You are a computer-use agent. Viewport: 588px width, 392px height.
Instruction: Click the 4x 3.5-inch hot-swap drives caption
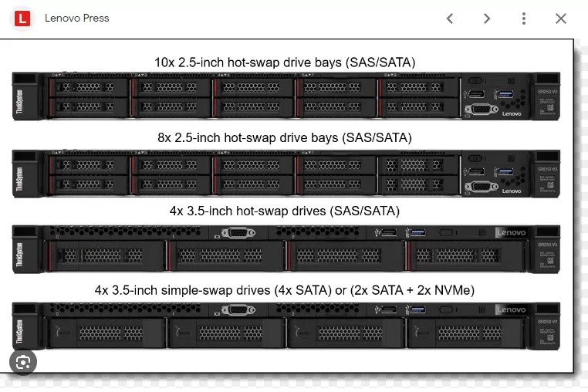[285, 211]
